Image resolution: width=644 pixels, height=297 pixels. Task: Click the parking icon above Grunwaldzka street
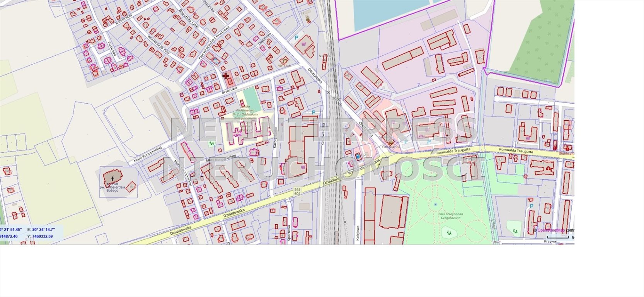(313, 113)
